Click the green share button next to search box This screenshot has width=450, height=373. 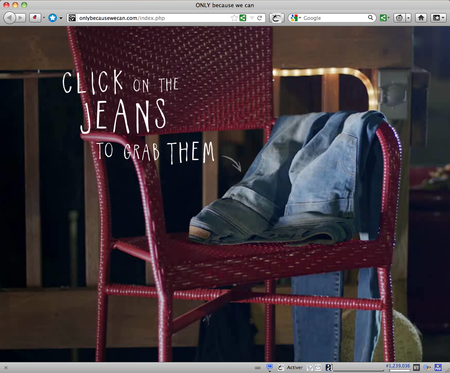tap(384, 18)
